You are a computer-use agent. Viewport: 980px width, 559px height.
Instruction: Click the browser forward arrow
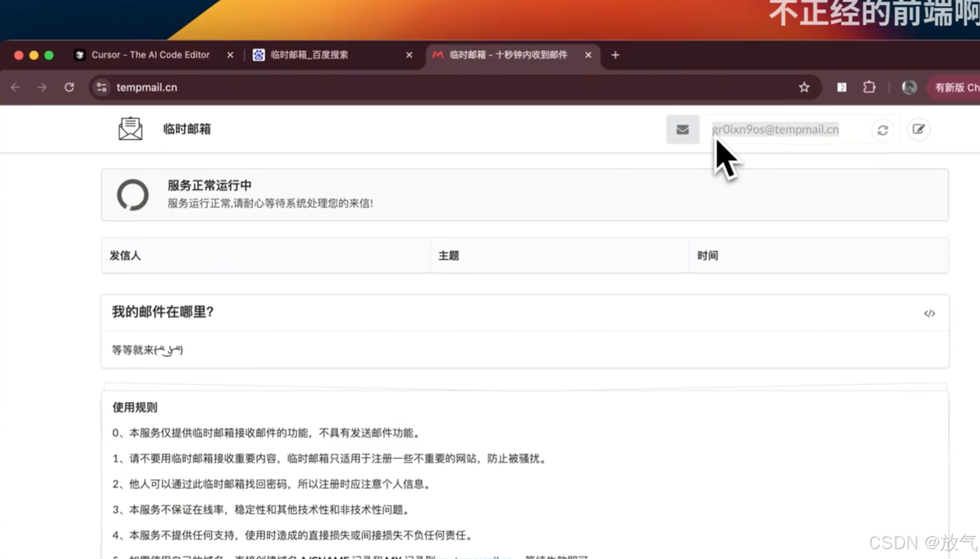tap(42, 87)
